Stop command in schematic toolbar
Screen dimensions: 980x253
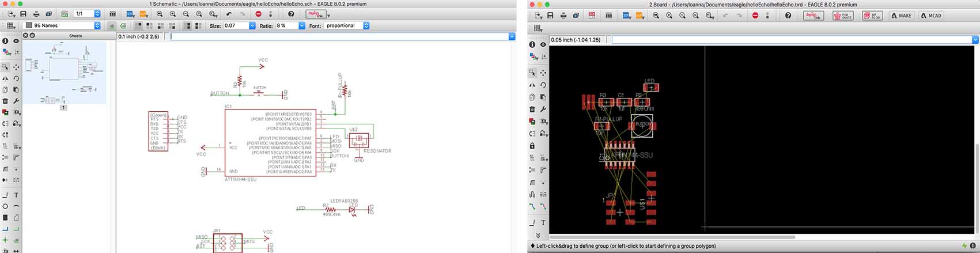coord(258,14)
